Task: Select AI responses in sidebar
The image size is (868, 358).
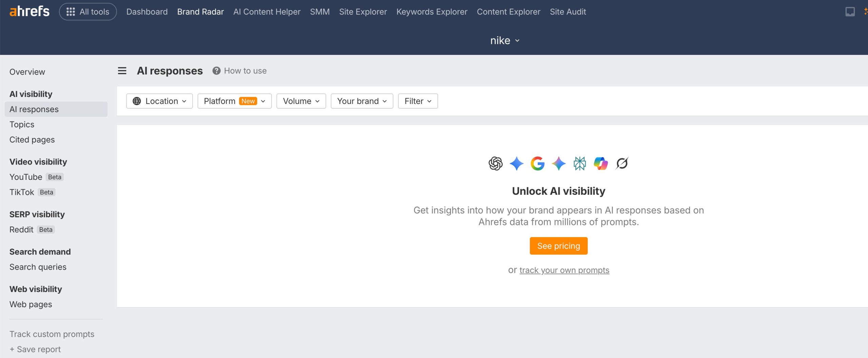Action: click(x=56, y=109)
